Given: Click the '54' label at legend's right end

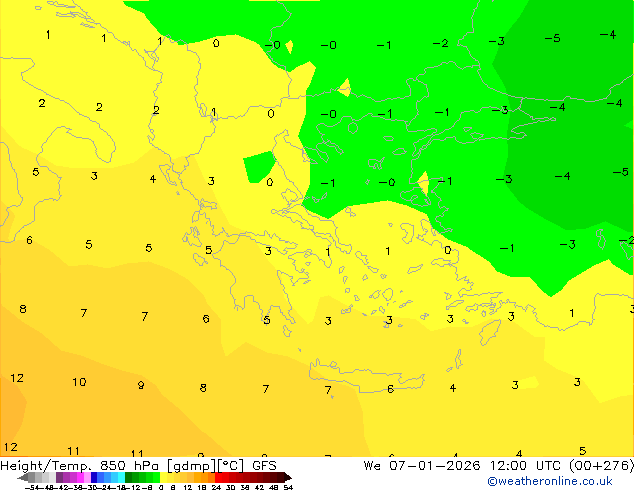Looking at the screenshot, I should tap(288, 487).
